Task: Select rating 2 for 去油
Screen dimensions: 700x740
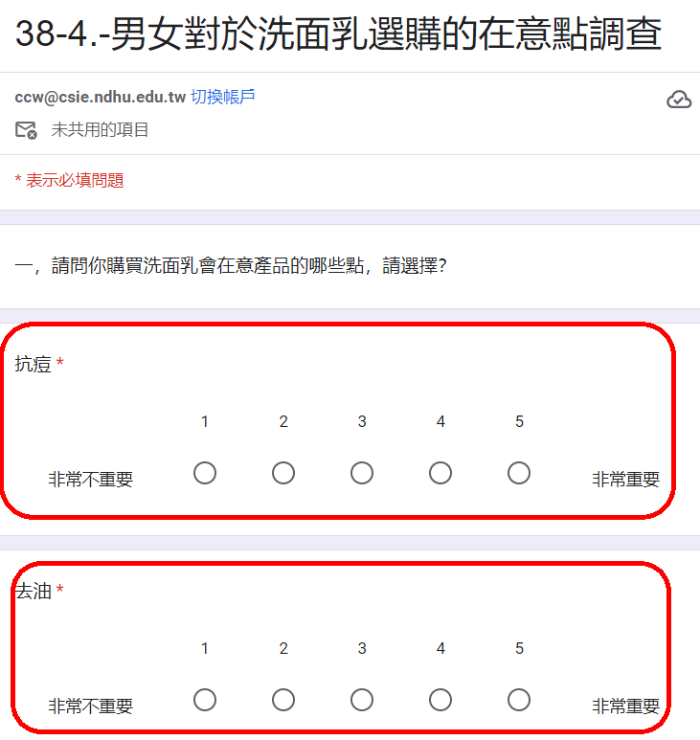Action: 283,700
